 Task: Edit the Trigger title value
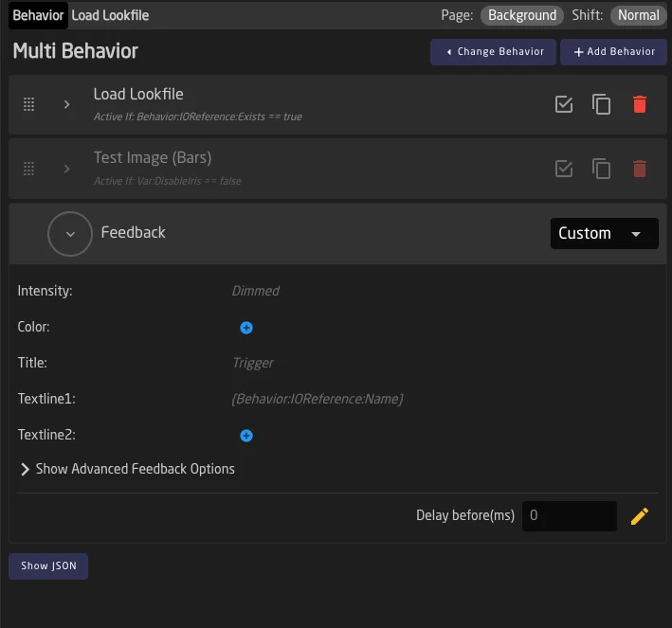[253, 363]
